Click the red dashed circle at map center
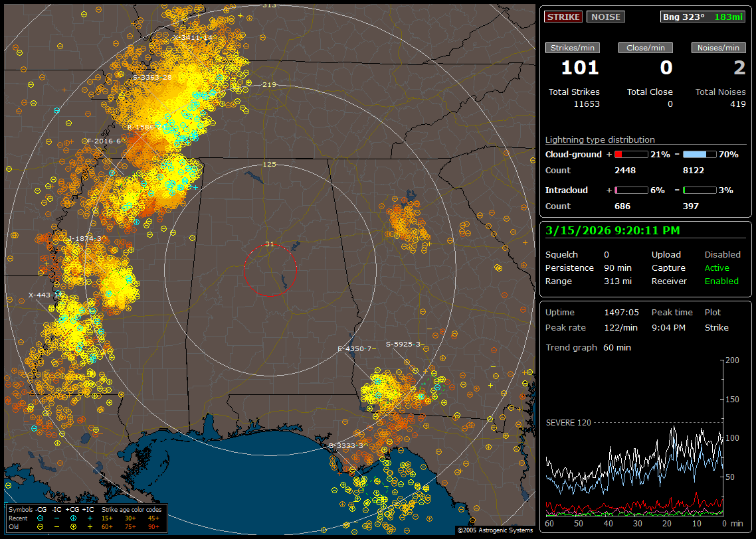The width and height of the screenshot is (756, 539). 270,269
